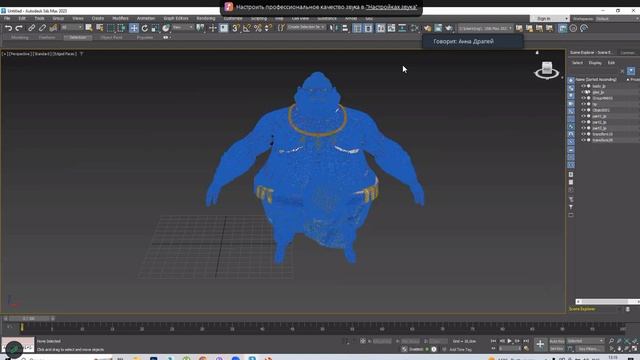Go to the start frame
Screen dimensions: 640x360
493,341
